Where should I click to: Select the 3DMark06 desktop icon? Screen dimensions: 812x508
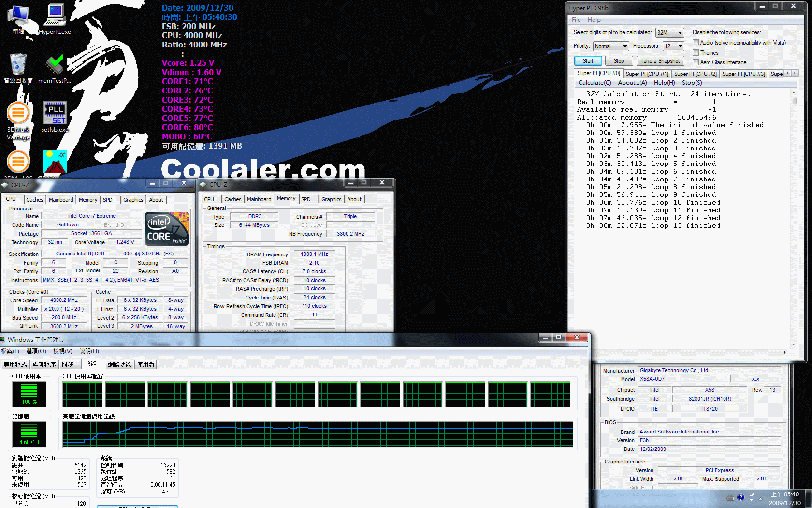coord(18,164)
